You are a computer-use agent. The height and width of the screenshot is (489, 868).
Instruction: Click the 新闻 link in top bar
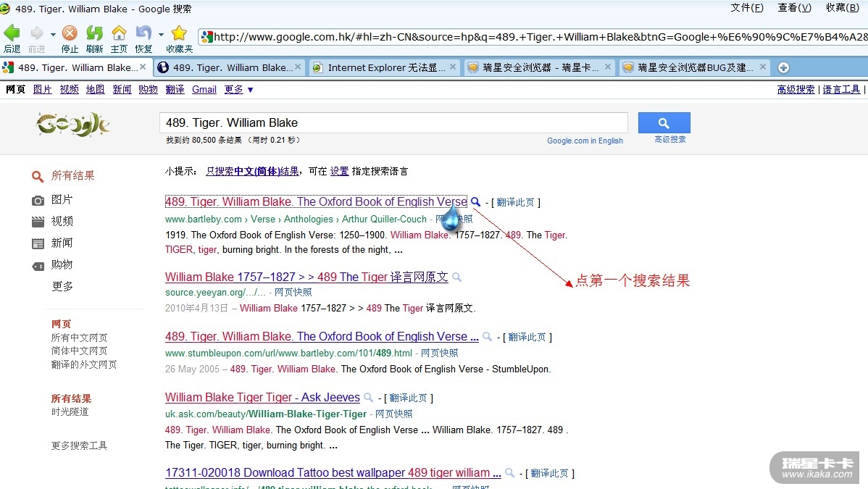point(122,89)
